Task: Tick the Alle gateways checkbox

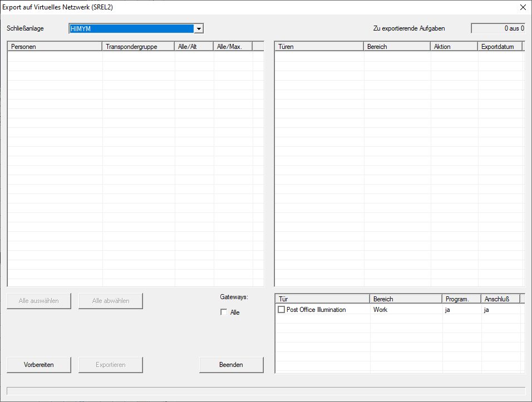Action: (224, 312)
